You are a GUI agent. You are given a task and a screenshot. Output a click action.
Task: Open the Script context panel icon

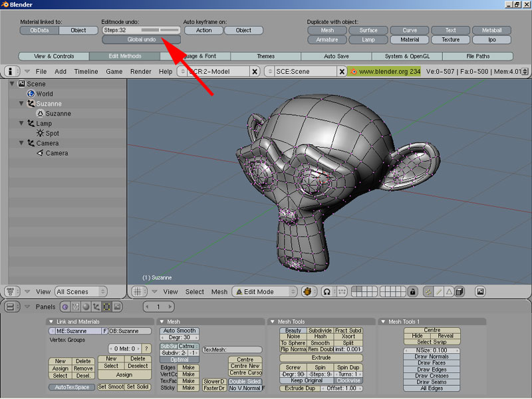(76, 307)
